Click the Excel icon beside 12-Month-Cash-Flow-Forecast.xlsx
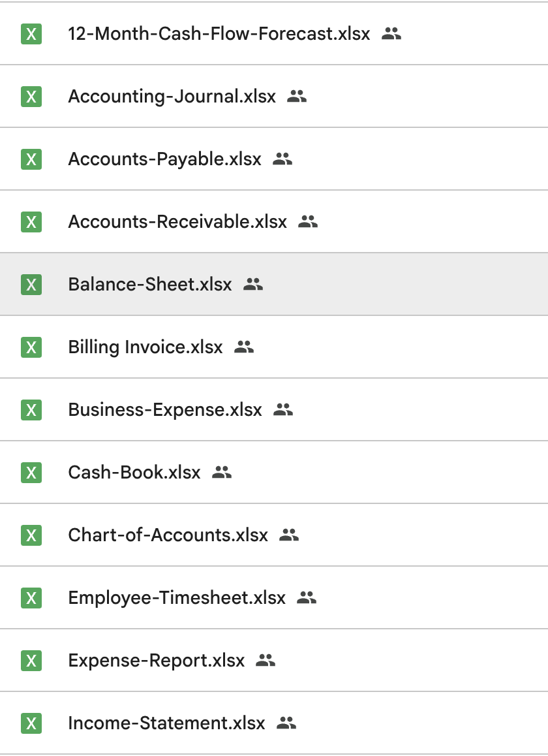548x756 pixels. [x=31, y=34]
